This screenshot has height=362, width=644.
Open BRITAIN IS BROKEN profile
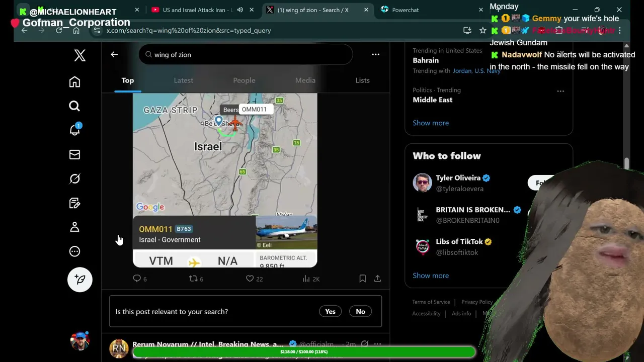(473, 210)
